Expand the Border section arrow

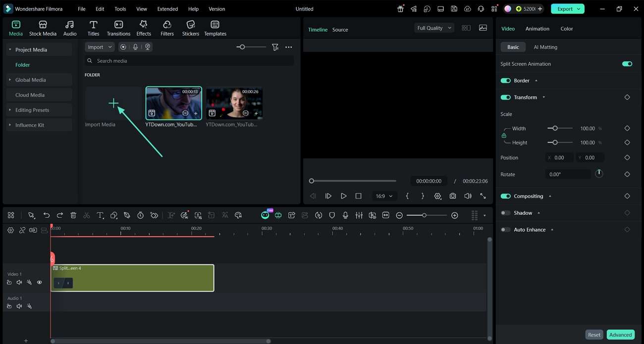coord(536,81)
